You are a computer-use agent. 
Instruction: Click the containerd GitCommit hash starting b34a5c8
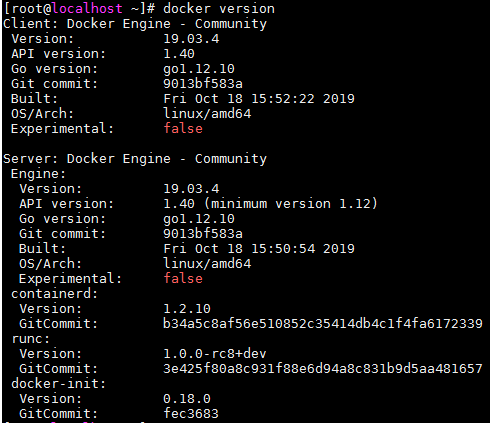(x=323, y=324)
